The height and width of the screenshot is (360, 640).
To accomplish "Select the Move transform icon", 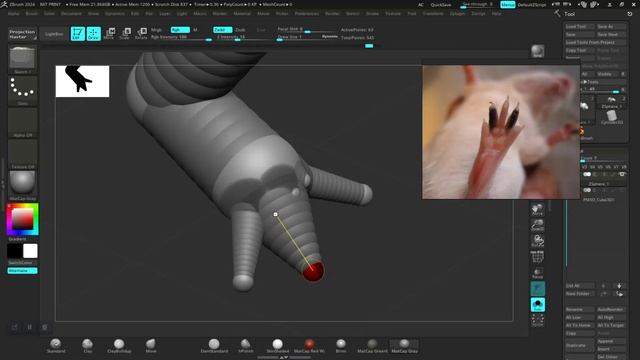I will 109,33.
